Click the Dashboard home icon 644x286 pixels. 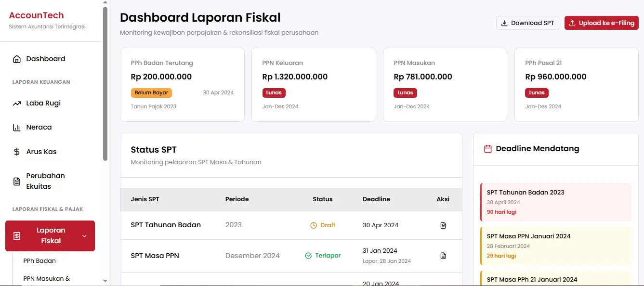[17, 59]
